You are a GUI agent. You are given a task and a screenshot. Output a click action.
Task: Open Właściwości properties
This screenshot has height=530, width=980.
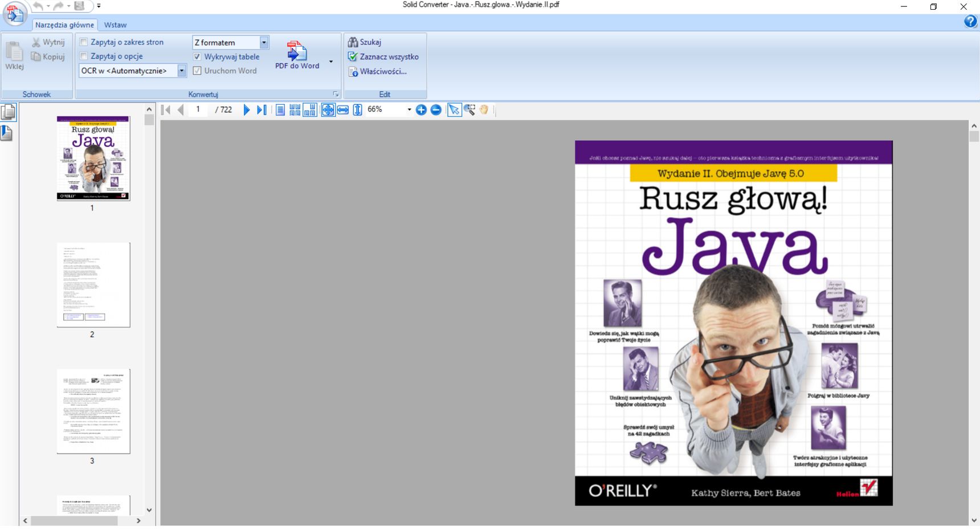click(x=377, y=72)
